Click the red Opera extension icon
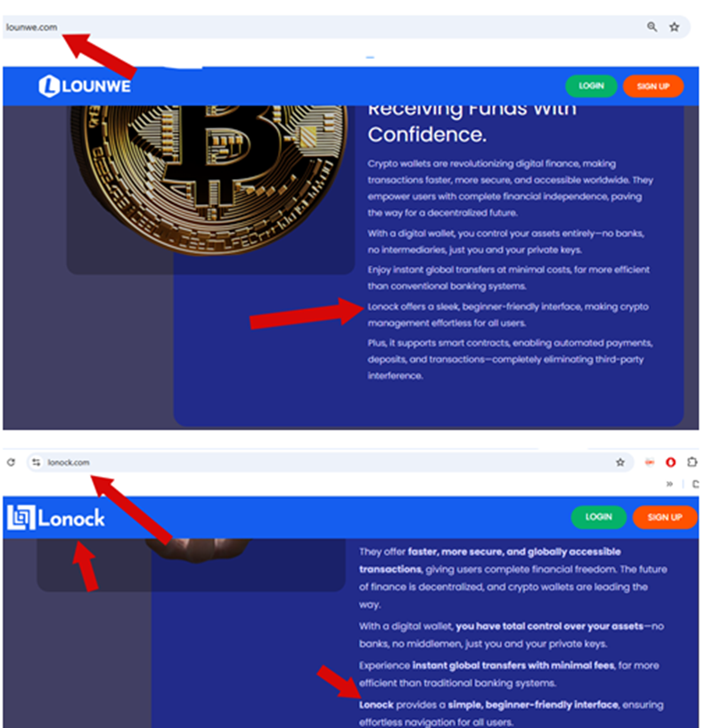 point(670,462)
